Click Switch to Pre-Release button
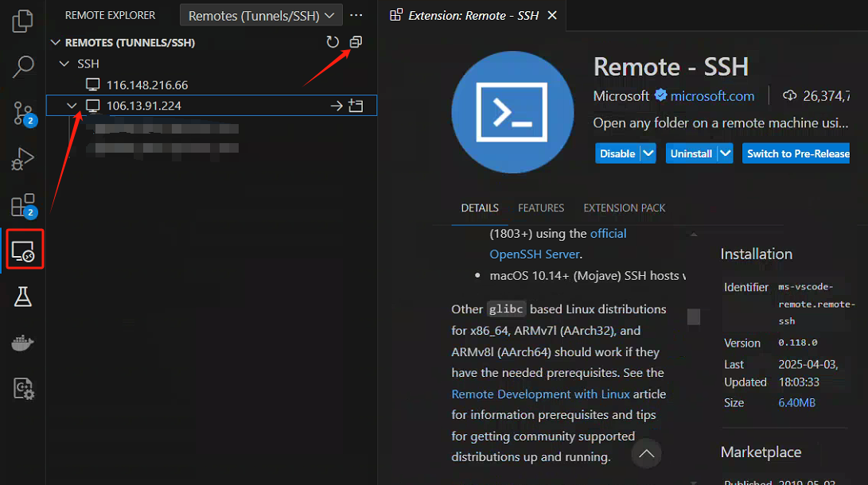Screen dimensions: 868x485 coord(796,153)
